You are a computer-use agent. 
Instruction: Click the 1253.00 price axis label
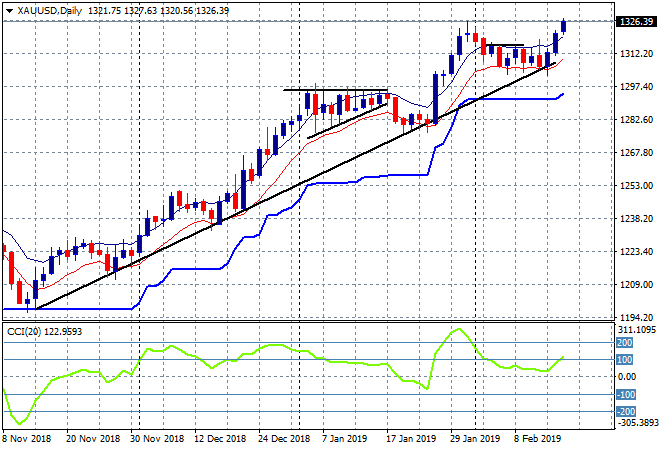point(636,186)
